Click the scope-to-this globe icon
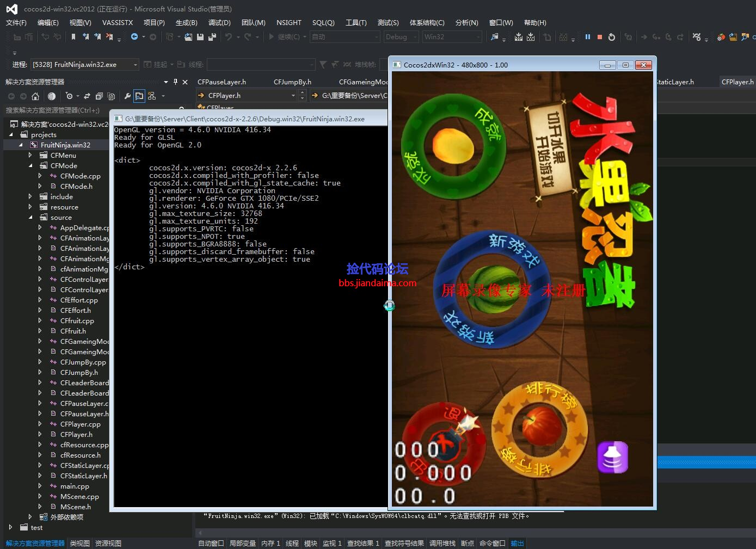Image resolution: width=756 pixels, height=549 pixels. tap(52, 96)
